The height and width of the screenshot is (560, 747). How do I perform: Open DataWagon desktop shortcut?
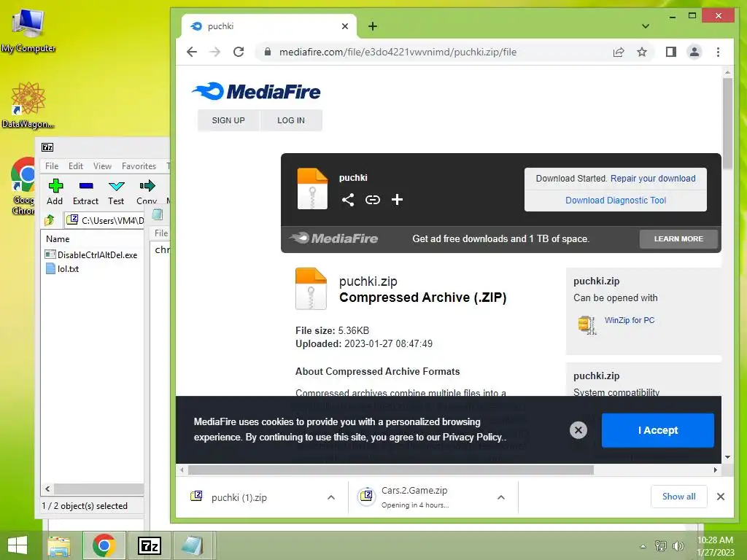point(28,105)
